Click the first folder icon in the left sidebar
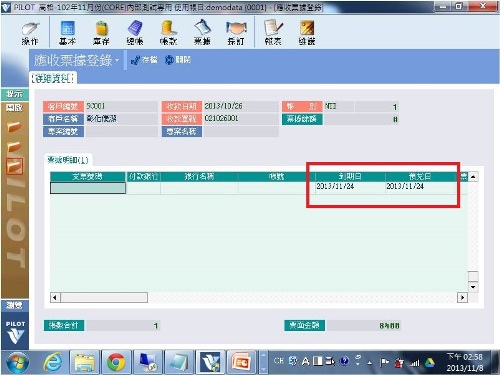Image resolution: width=500 pixels, height=375 pixels. pos(14,127)
